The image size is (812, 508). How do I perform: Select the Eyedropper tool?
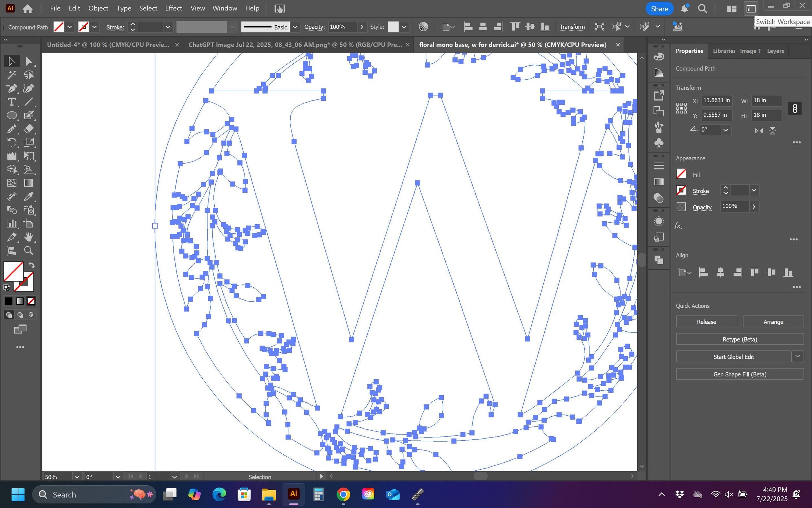pyautogui.click(x=29, y=197)
